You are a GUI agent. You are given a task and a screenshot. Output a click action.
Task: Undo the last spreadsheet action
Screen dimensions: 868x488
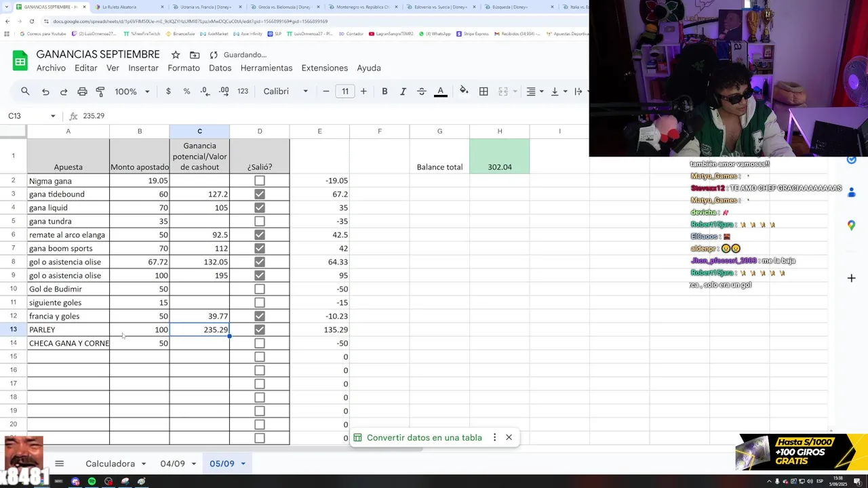(x=45, y=91)
